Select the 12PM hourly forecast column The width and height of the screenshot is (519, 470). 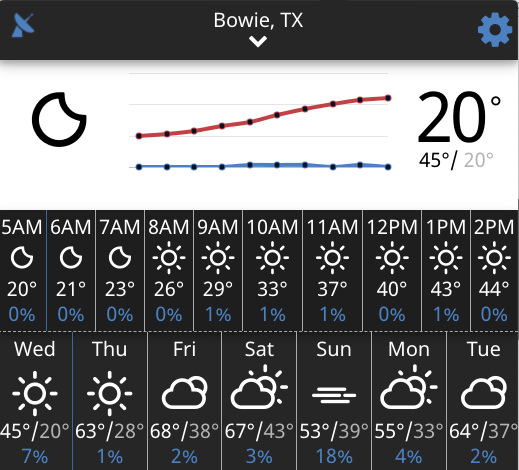click(x=392, y=270)
